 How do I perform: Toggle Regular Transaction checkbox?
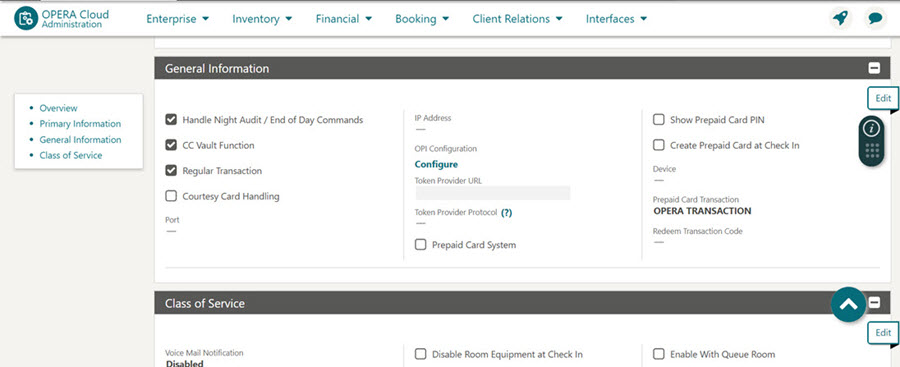pyautogui.click(x=170, y=171)
